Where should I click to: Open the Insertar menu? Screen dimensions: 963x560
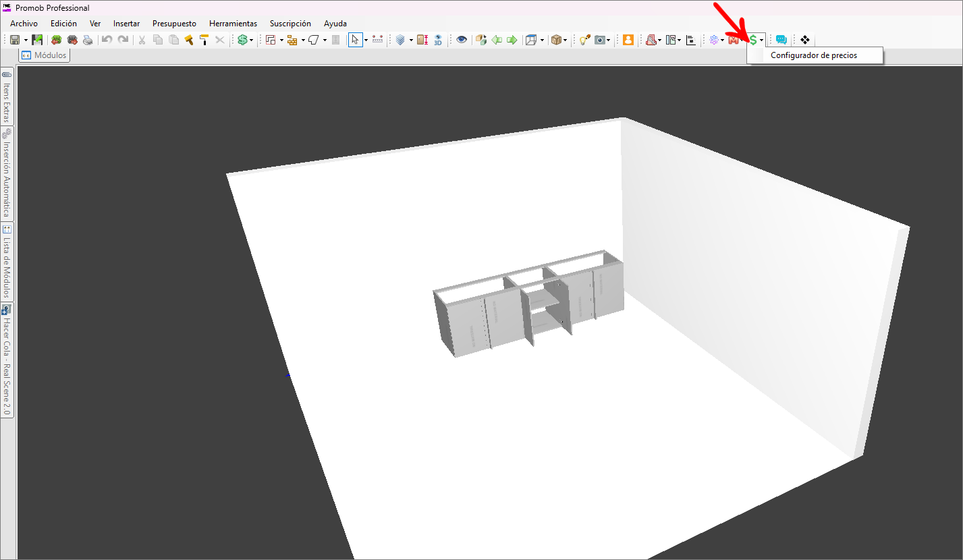(127, 24)
